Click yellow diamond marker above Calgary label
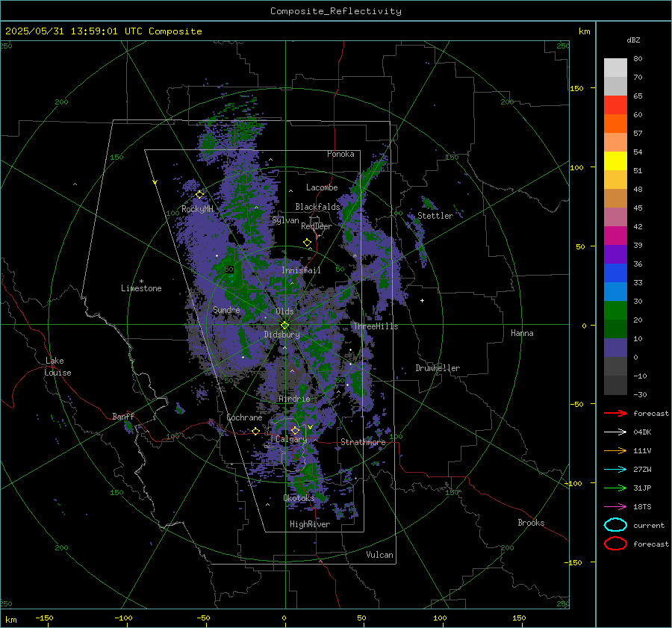 tap(295, 430)
